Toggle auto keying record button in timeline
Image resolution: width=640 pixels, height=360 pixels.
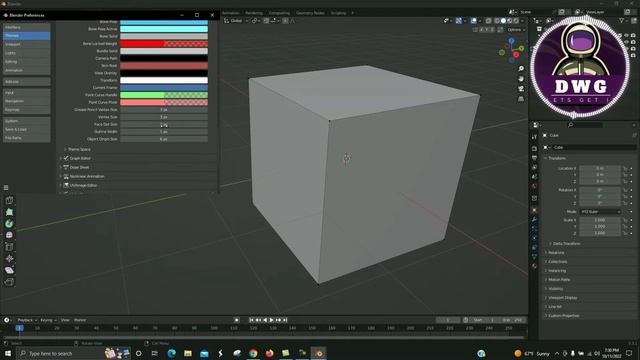[237, 320]
